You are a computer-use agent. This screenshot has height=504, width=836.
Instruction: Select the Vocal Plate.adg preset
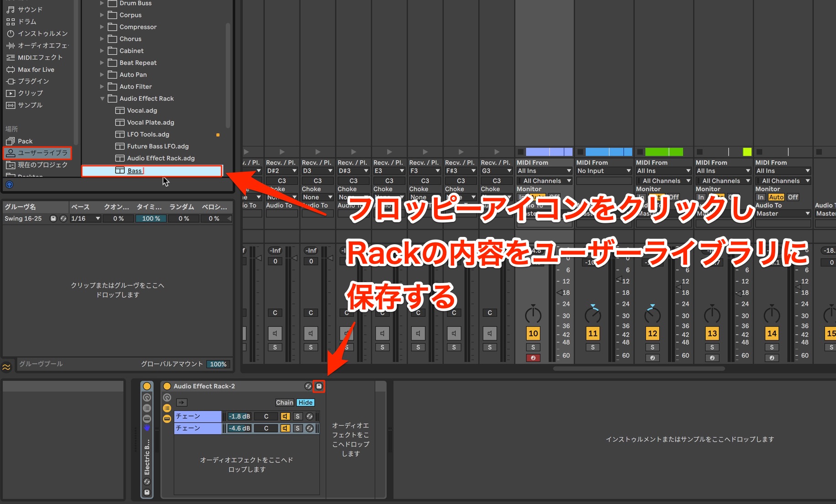click(144, 122)
